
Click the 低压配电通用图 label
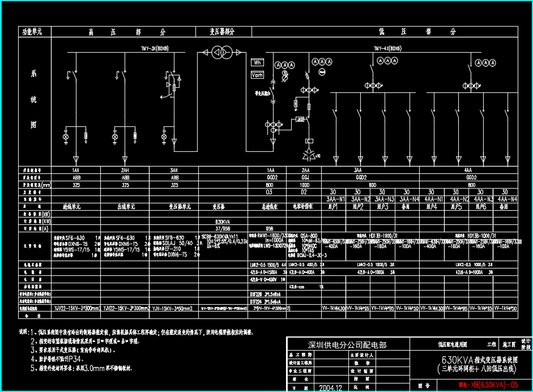point(453,344)
